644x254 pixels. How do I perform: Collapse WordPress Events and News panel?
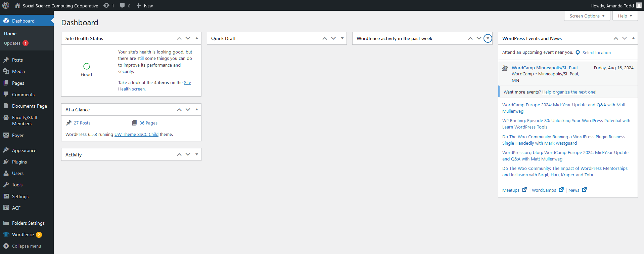pyautogui.click(x=633, y=38)
